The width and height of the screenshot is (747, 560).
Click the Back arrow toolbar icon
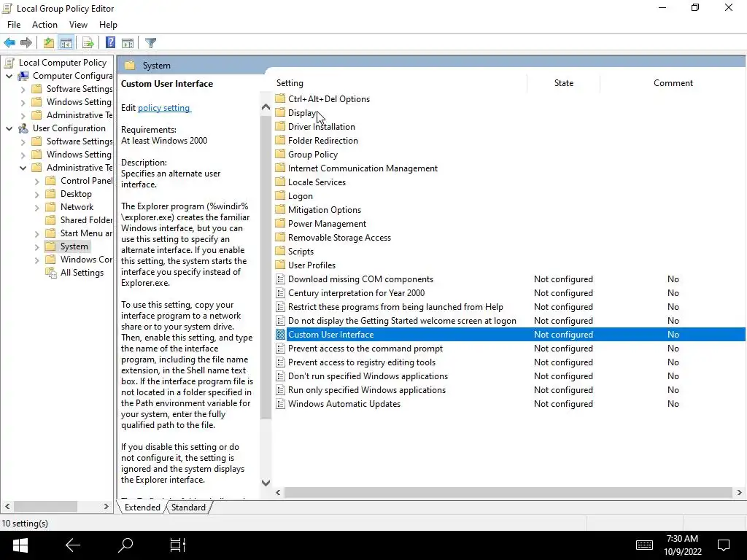click(x=9, y=43)
